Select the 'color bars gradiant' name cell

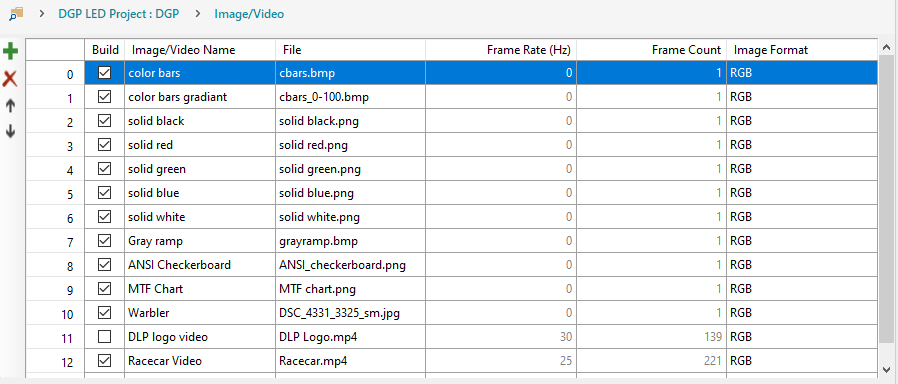tap(200, 97)
